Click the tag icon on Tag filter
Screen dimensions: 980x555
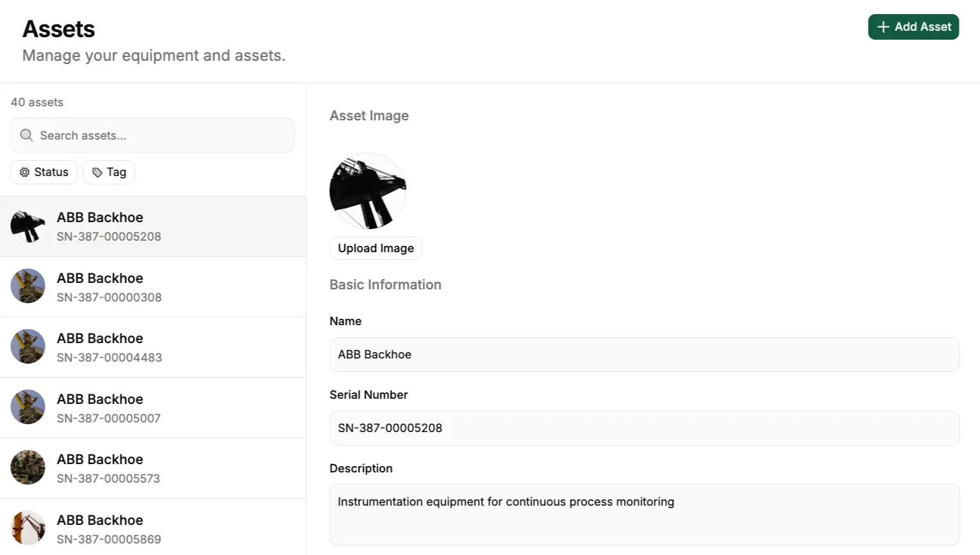click(97, 172)
